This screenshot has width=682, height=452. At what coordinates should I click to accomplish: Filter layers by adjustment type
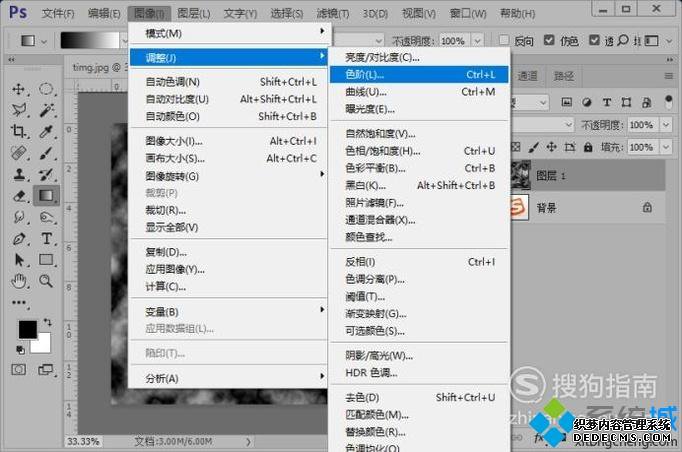pos(586,102)
